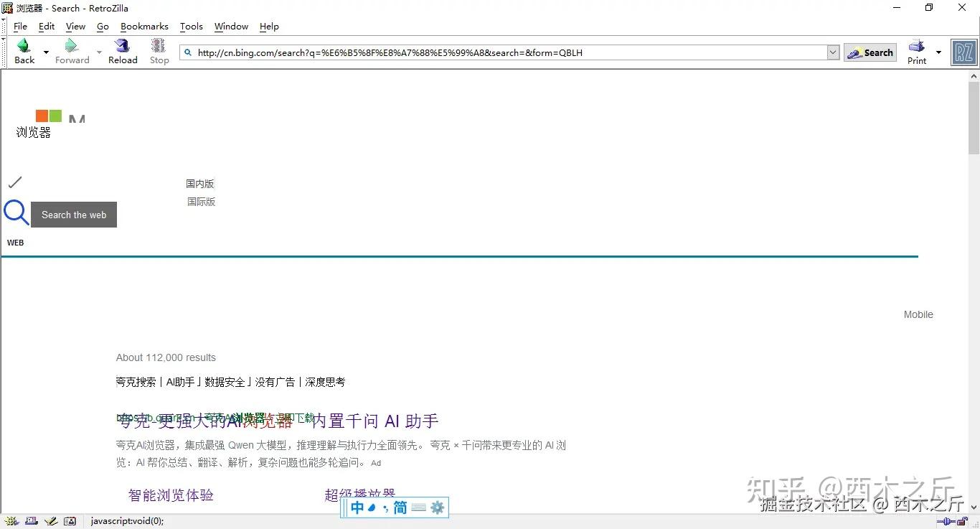Toggle the IME 中 Chinese/English mode
980x529 pixels.
coord(357,507)
